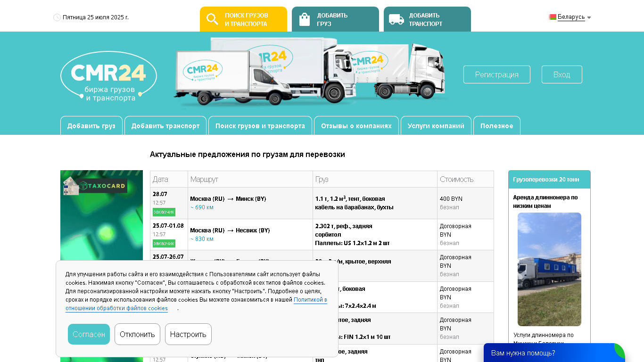Open the Добавить транспорт navigation tab
This screenshot has height=362, width=644.
(165, 126)
